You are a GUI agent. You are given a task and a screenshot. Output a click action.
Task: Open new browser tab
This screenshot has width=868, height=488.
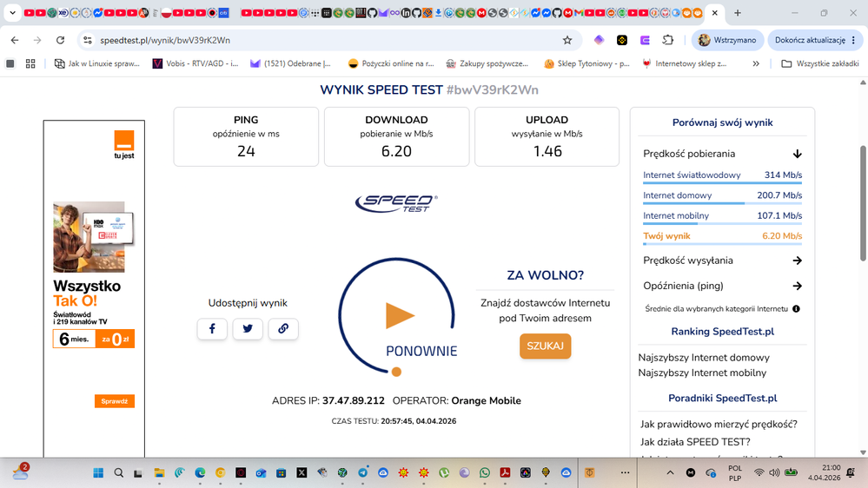pyautogui.click(x=738, y=13)
